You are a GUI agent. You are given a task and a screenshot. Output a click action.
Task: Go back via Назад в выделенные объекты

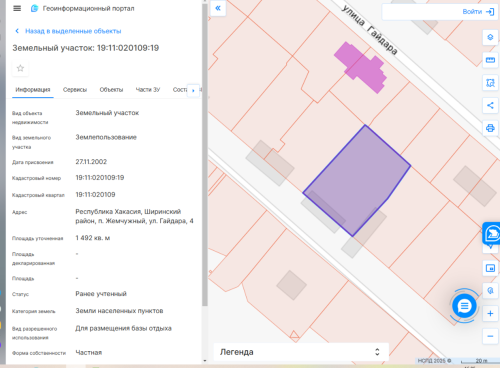[x=73, y=31]
